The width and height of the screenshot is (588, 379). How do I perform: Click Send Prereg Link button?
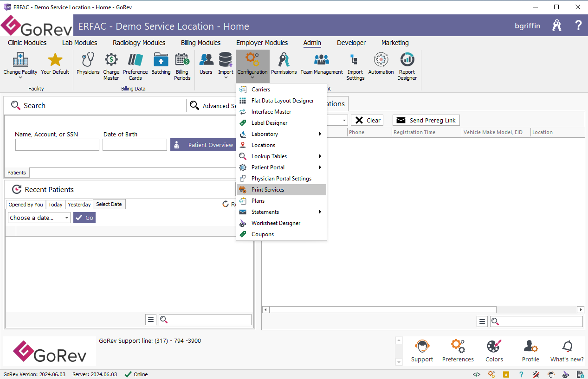[426, 120]
